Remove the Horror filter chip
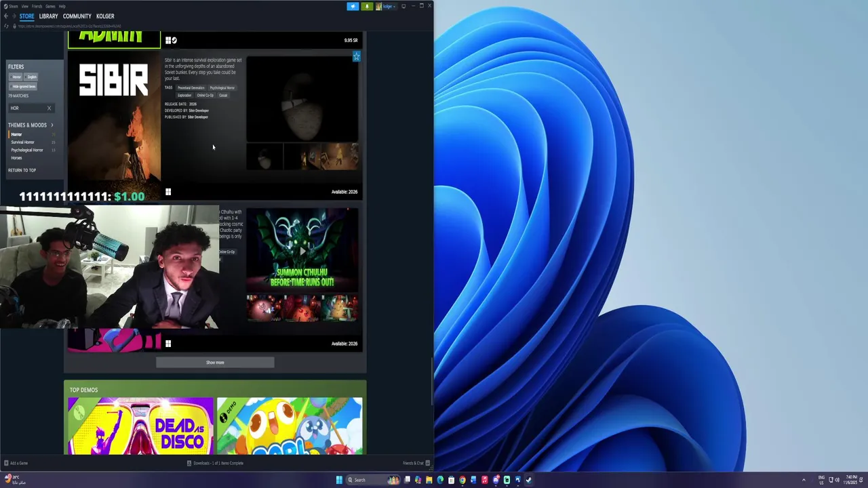 point(17,77)
